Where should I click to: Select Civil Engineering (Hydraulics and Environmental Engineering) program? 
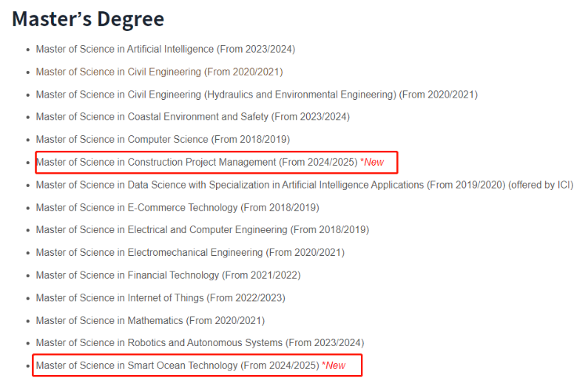216,95
